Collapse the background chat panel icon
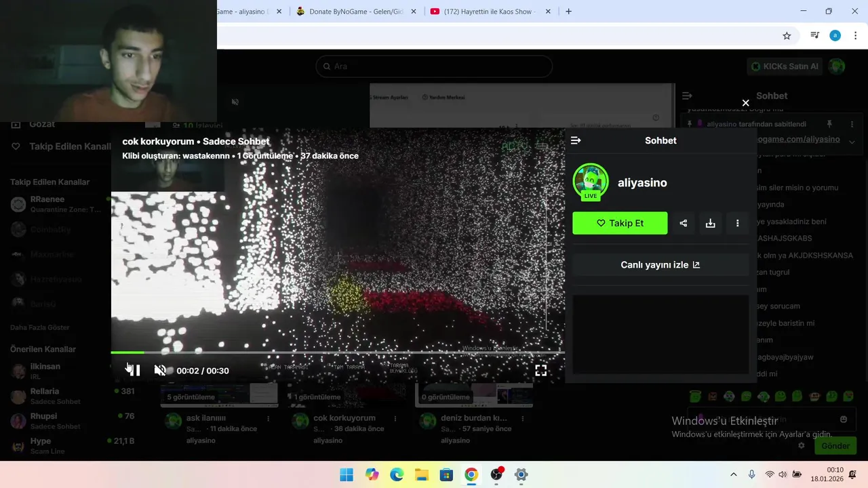 tap(687, 96)
